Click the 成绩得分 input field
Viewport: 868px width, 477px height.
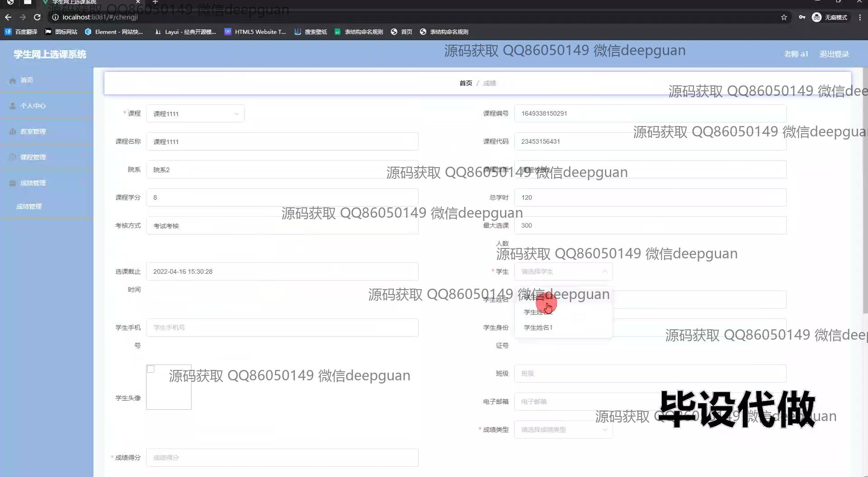point(282,458)
